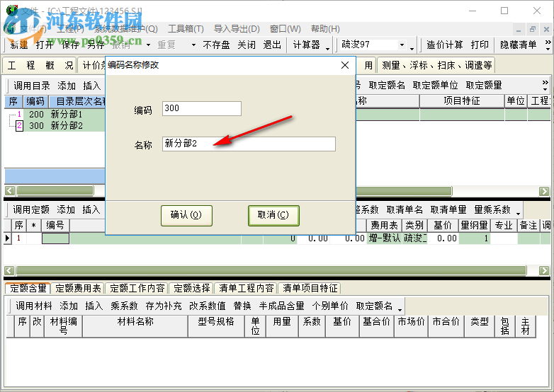Click right arrow of the upper horizontal scrollbar
Image resolution: width=554 pixels, height=392 pixels.
pos(544,191)
